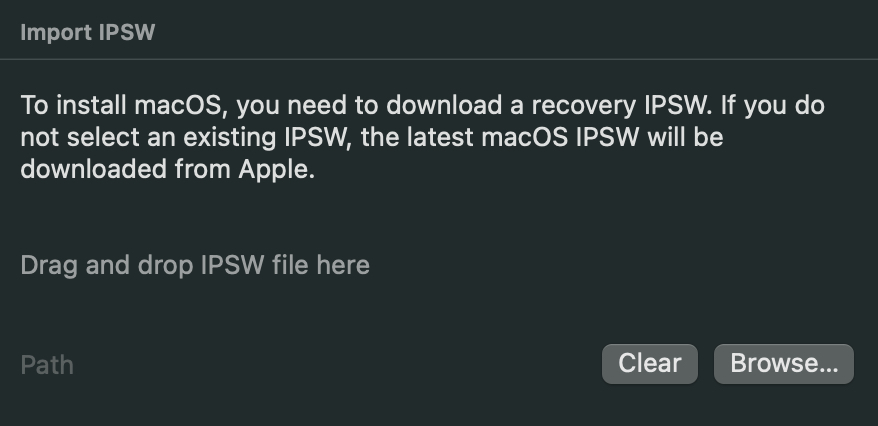
Task: Choose an existing IPSW via Browse...
Action: [x=784, y=364]
